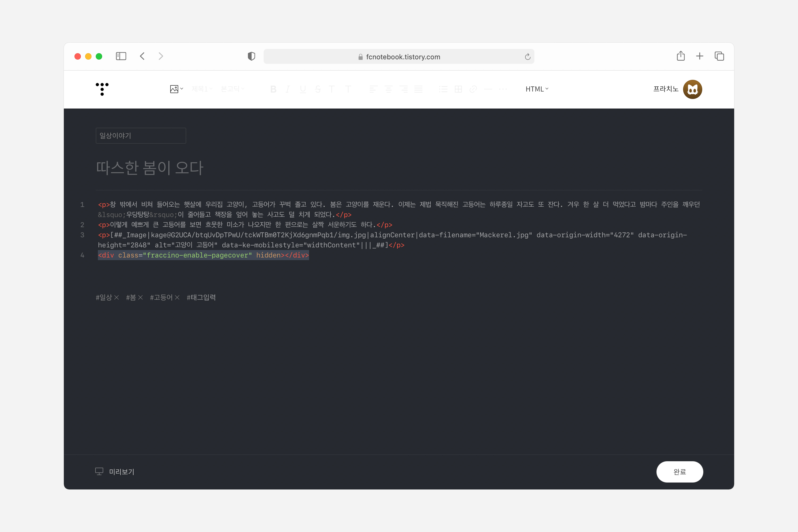Expand the 제목1 heading style dropdown
798x532 pixels.
pyautogui.click(x=202, y=89)
